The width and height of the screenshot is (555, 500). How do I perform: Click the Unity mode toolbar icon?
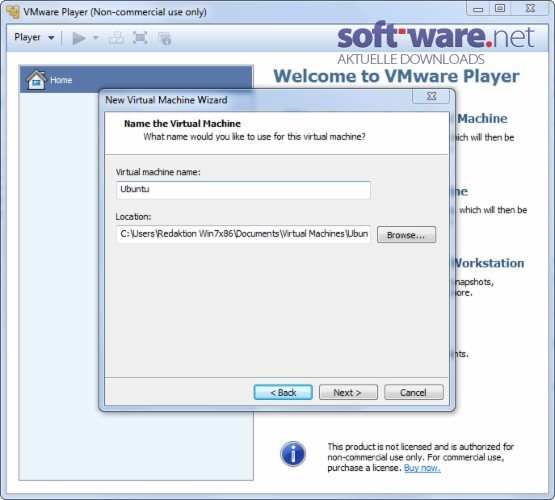pyautogui.click(x=165, y=38)
